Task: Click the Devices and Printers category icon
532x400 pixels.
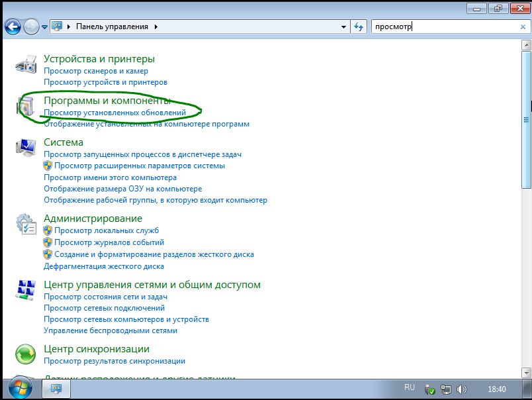Action: pos(26,65)
